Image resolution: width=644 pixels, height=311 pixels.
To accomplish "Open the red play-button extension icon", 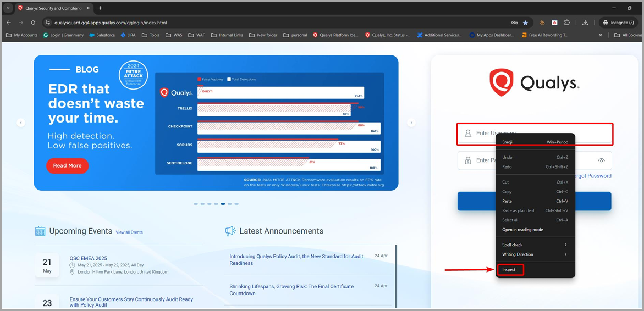I will [x=554, y=23].
